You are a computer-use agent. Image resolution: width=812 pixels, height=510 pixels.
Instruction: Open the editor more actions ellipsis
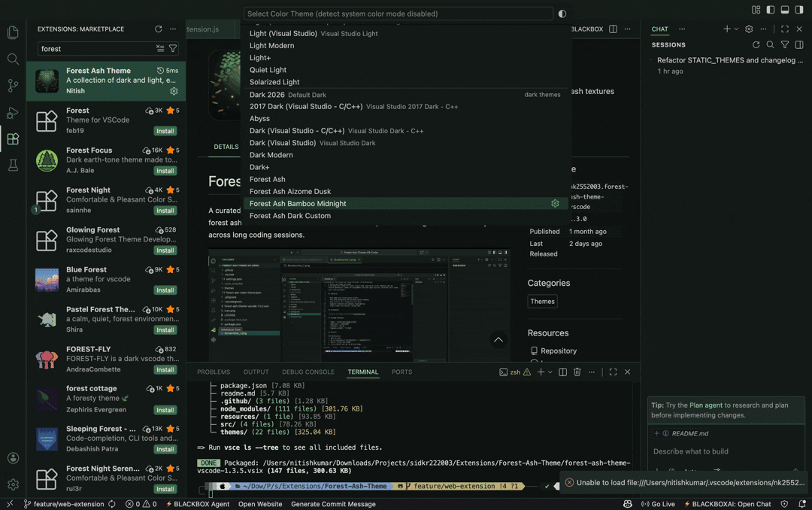click(628, 29)
